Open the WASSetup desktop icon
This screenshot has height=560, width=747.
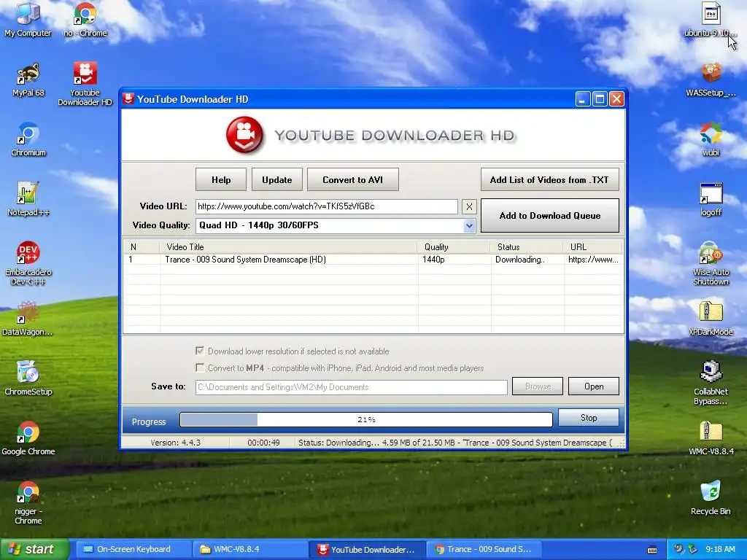[x=711, y=80]
